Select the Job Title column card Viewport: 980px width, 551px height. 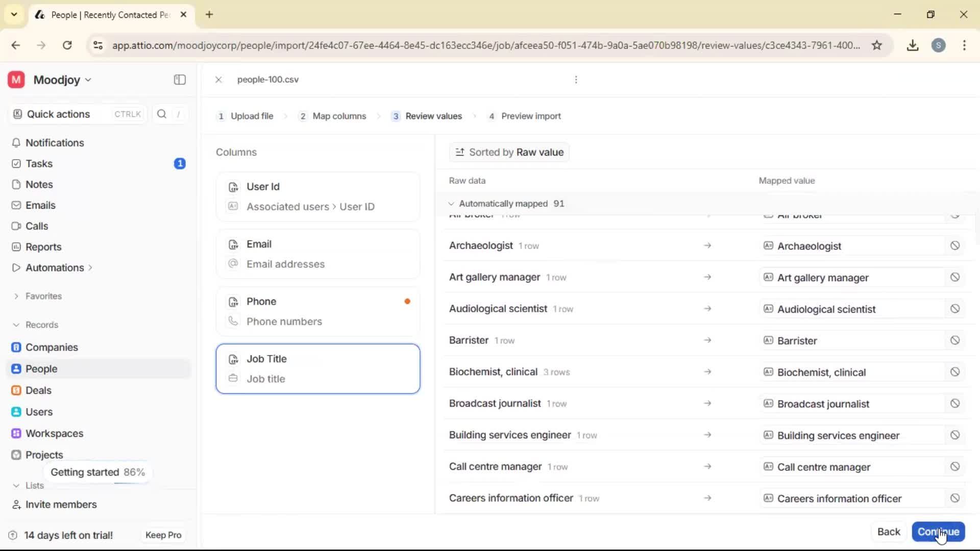pyautogui.click(x=318, y=368)
